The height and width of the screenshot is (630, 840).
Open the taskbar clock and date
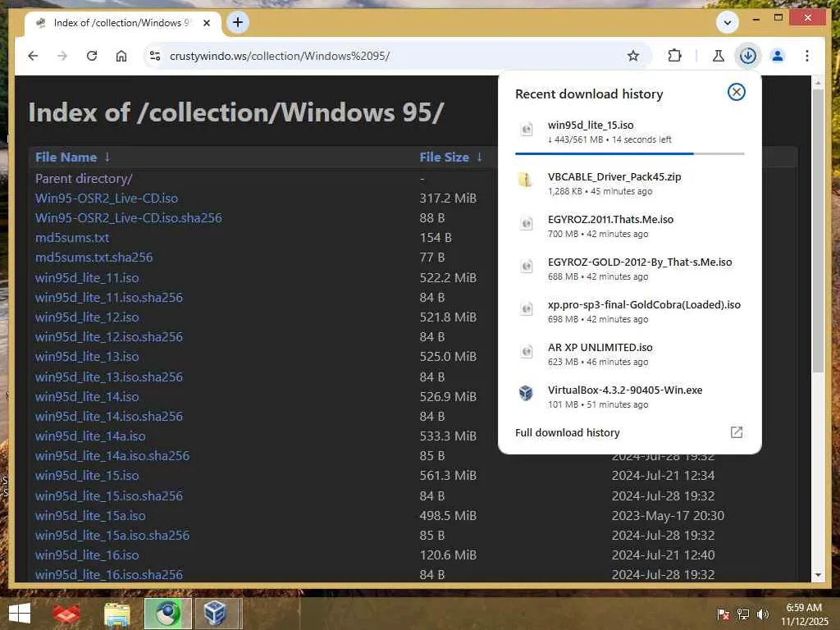click(x=804, y=614)
